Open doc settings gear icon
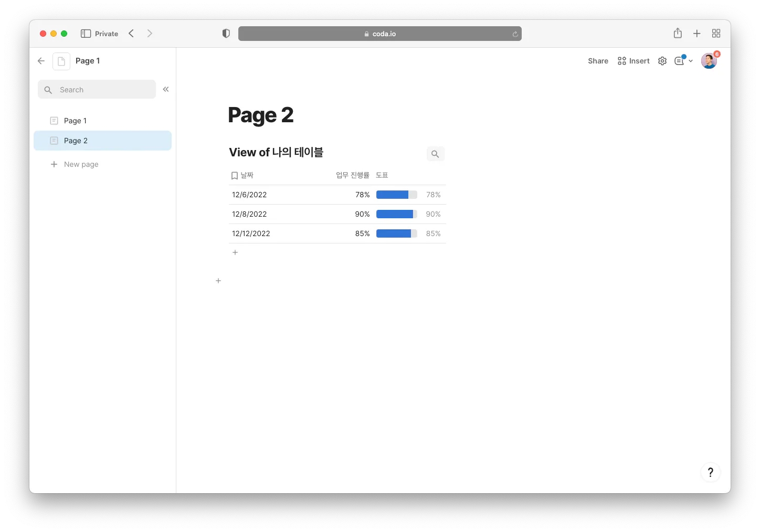The image size is (760, 532). coord(662,61)
